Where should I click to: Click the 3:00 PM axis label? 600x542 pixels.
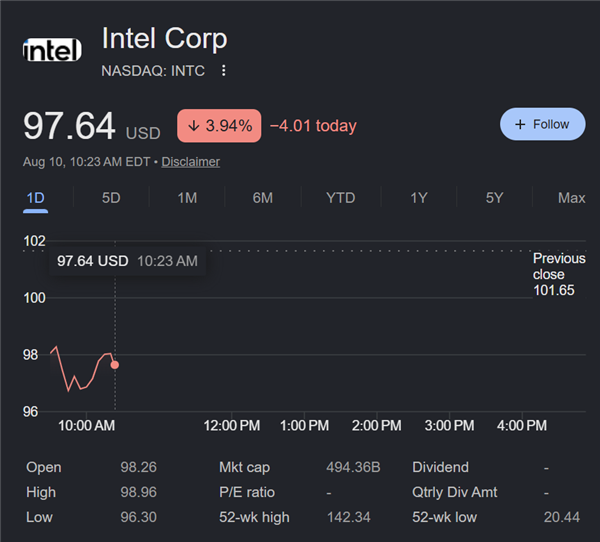pos(449,426)
